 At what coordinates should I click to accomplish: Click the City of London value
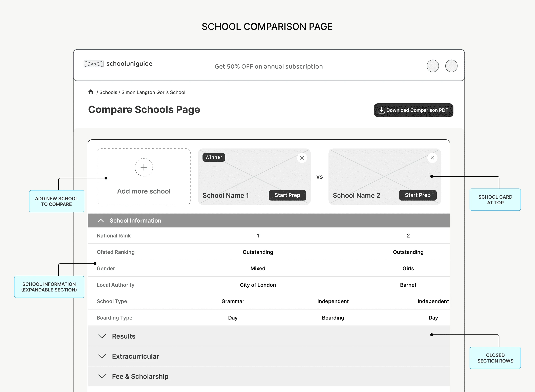pyautogui.click(x=258, y=285)
